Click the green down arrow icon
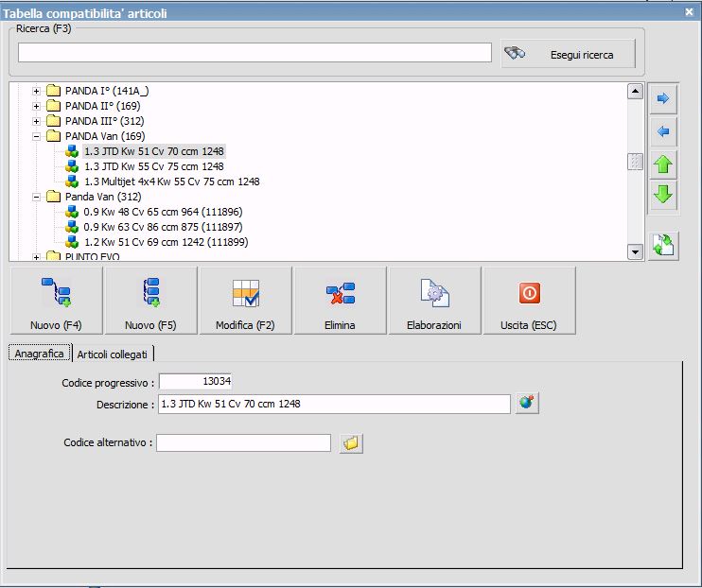The height and width of the screenshot is (588, 702). click(x=663, y=195)
